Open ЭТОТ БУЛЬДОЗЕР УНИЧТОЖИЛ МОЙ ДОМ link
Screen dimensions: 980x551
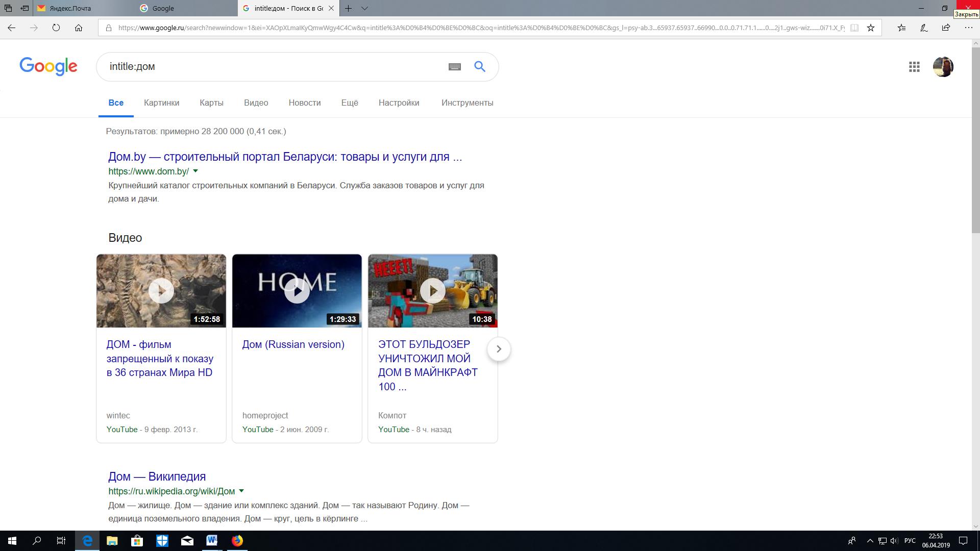coord(428,366)
